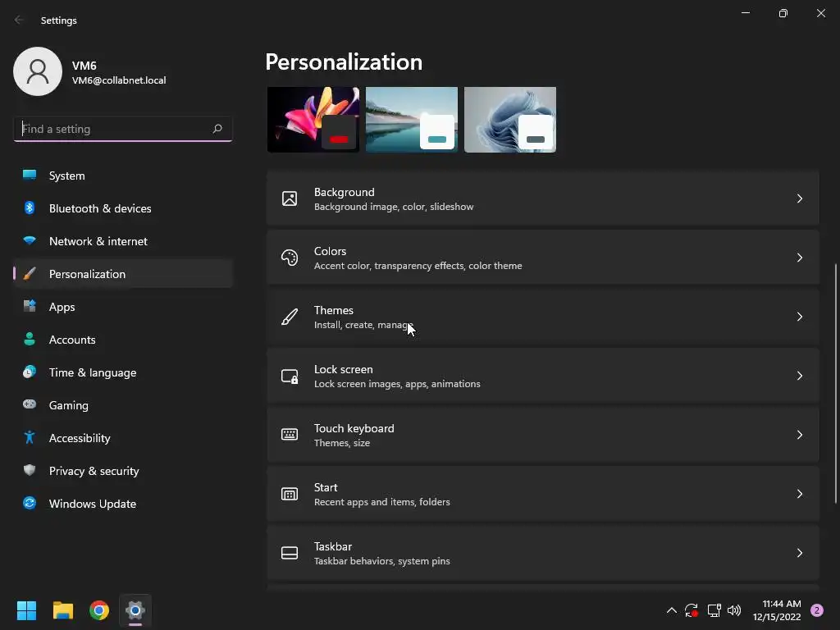Click the Apps icon in sidebar
Image resolution: width=840 pixels, height=630 pixels.
(30, 307)
